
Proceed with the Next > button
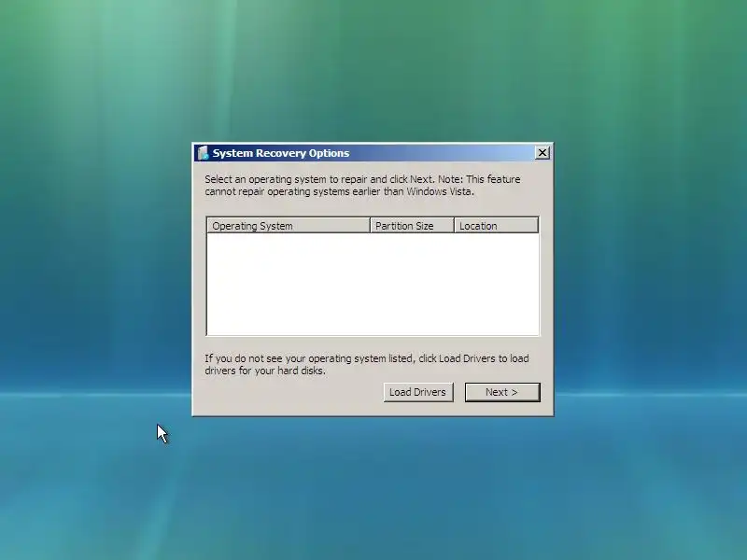(502, 392)
